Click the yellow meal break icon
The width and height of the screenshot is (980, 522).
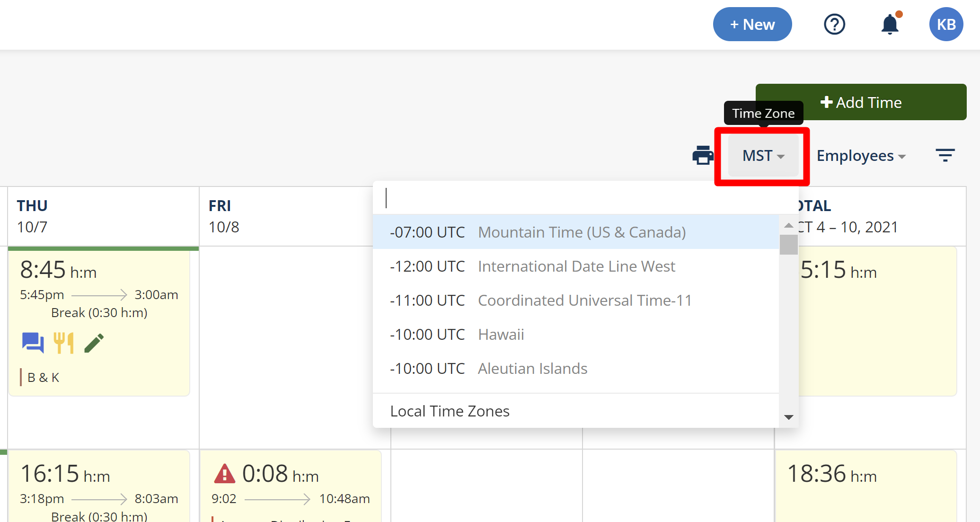63,343
